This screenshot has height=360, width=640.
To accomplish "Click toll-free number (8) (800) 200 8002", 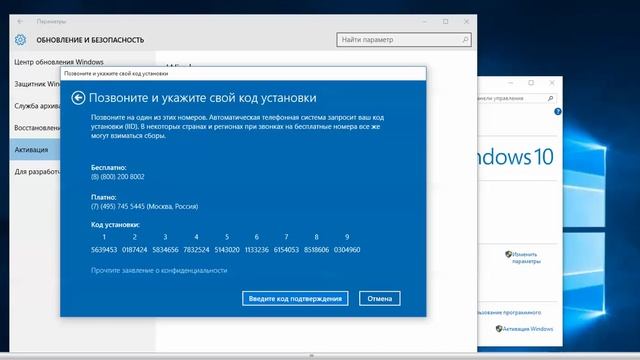I will [118, 177].
